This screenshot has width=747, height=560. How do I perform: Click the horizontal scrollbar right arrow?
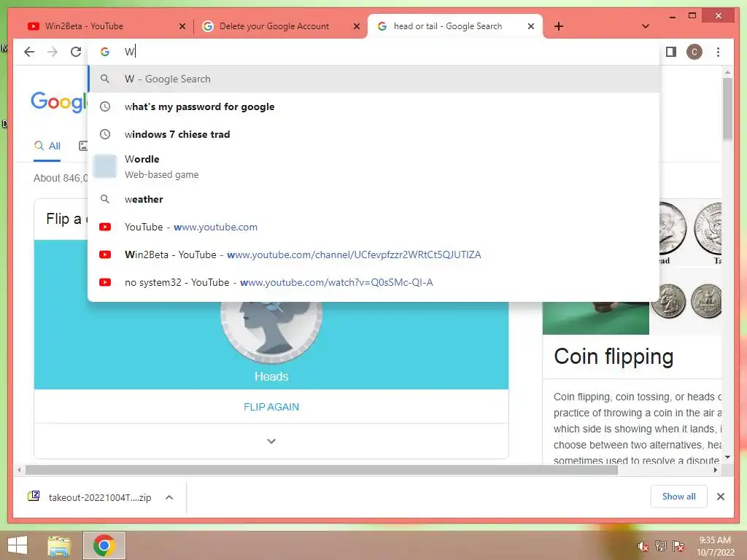tap(716, 470)
